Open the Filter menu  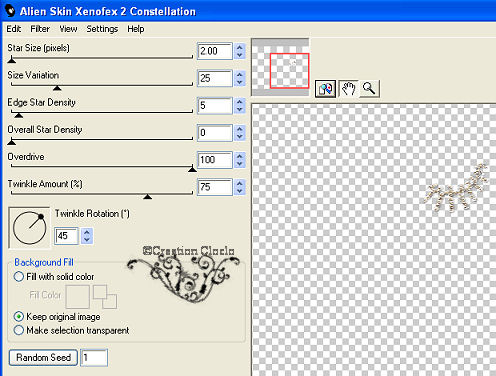[40, 29]
